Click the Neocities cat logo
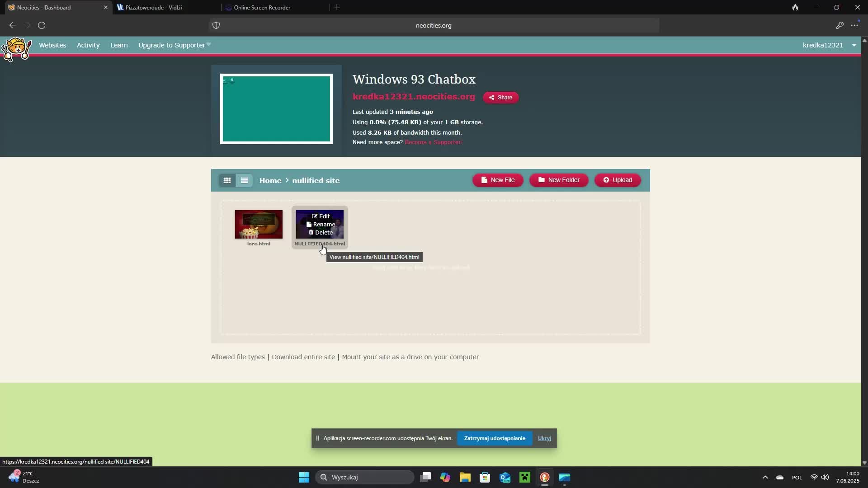868x488 pixels. click(16, 49)
